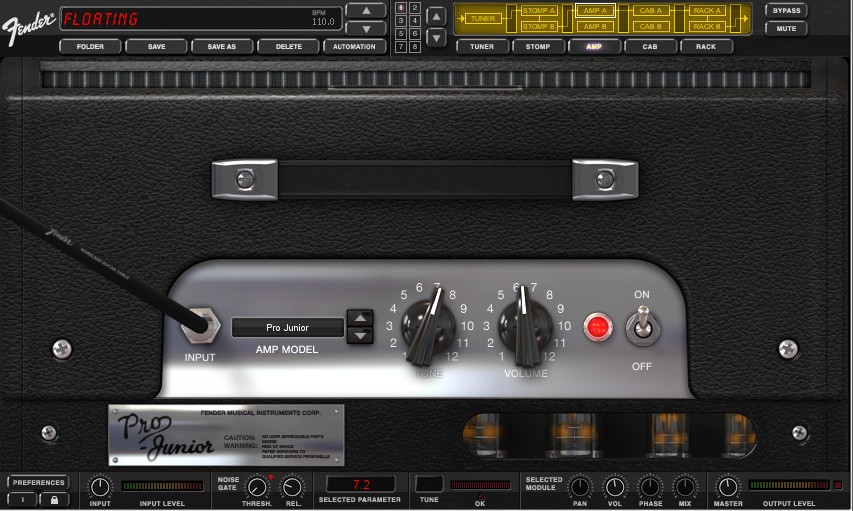This screenshot has width=853, height=511.
Task: Click the SAVE preset button
Action: point(157,47)
